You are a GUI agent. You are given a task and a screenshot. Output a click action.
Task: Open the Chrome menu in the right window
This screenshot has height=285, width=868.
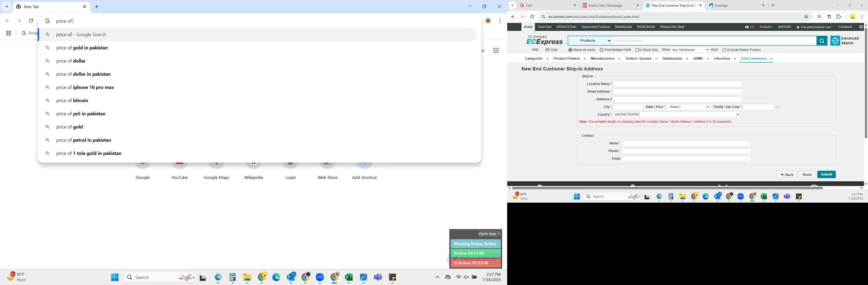pyautogui.click(x=862, y=17)
